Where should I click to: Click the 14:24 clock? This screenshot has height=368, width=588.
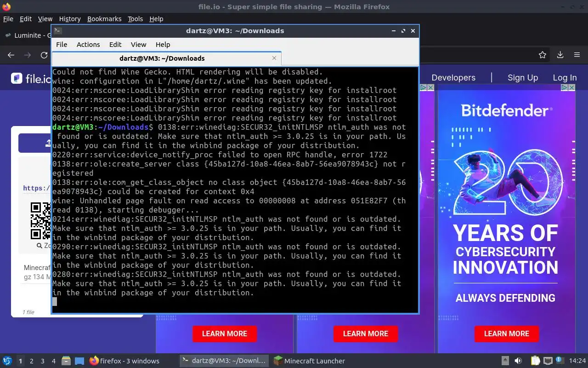(577, 361)
